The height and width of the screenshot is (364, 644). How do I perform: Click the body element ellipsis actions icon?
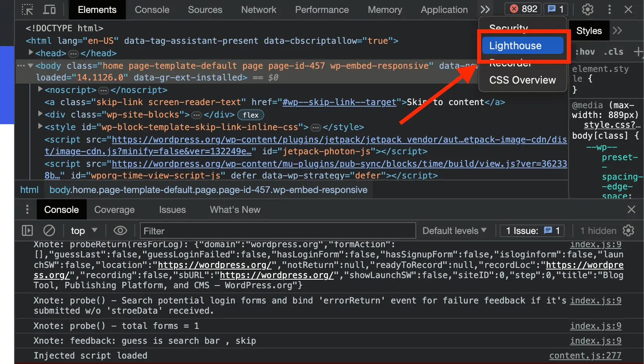21,66
